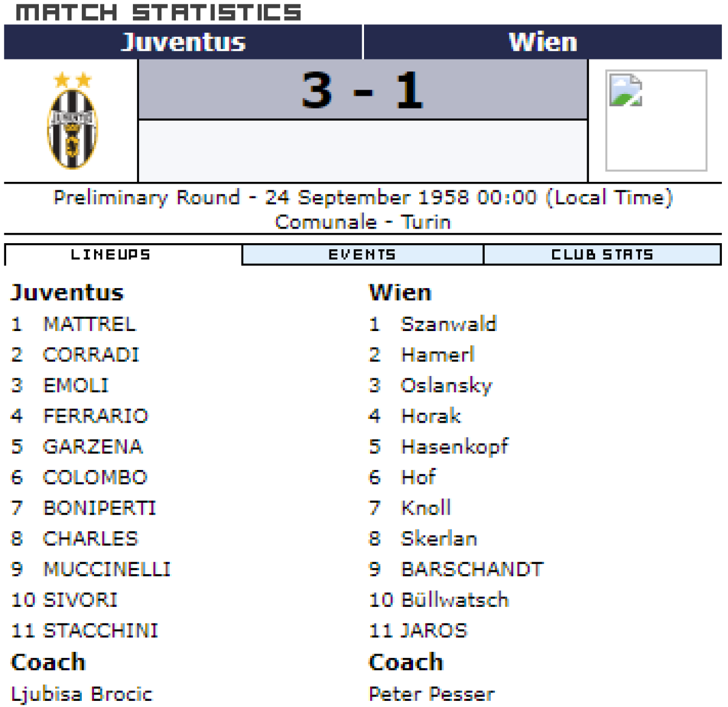Click the broken Wien club logo image
This screenshot has height=707, width=728.
coord(656,120)
